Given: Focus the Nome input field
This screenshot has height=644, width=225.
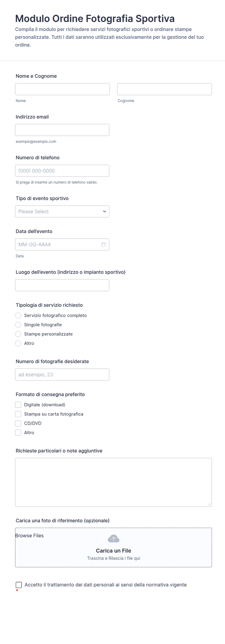Looking at the screenshot, I should (62, 89).
